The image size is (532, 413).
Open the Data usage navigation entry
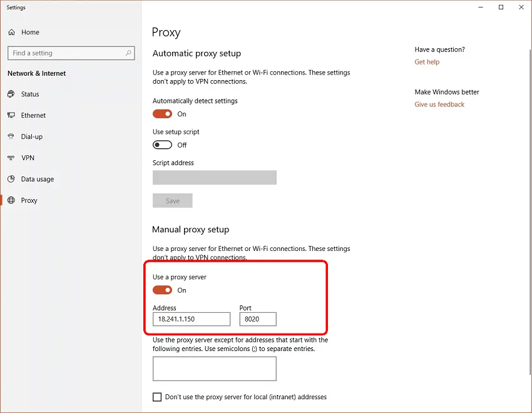pyautogui.click(x=39, y=179)
